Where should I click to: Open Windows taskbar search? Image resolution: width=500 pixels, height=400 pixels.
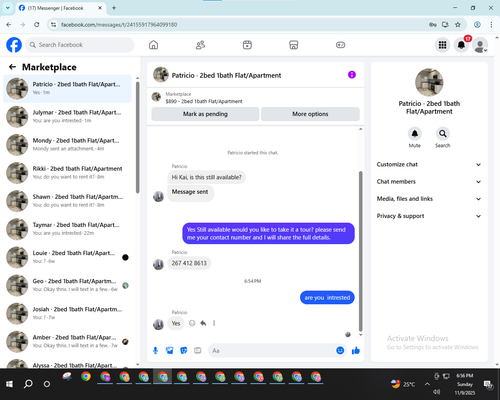[x=28, y=384]
